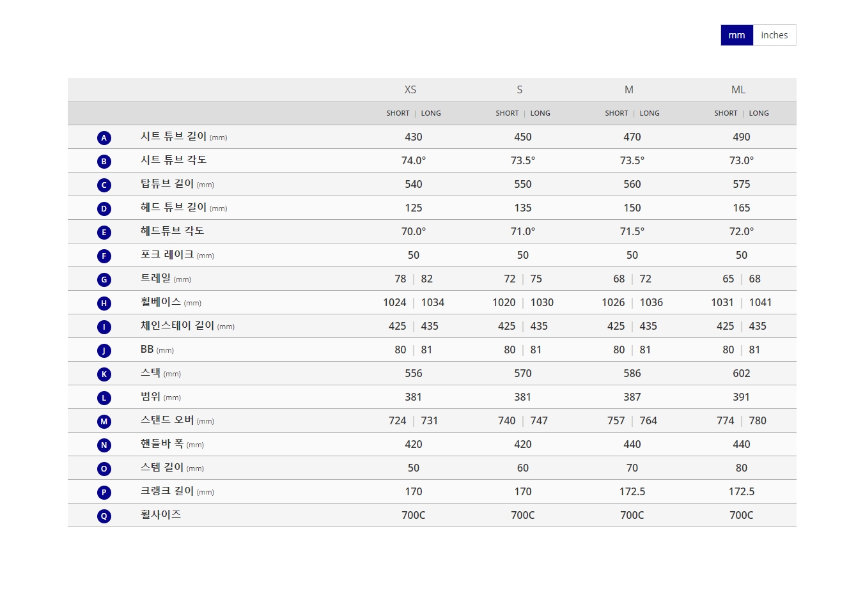Click the M crank length value 172.5
Viewport: 865px width, 616px height.
coord(632,491)
